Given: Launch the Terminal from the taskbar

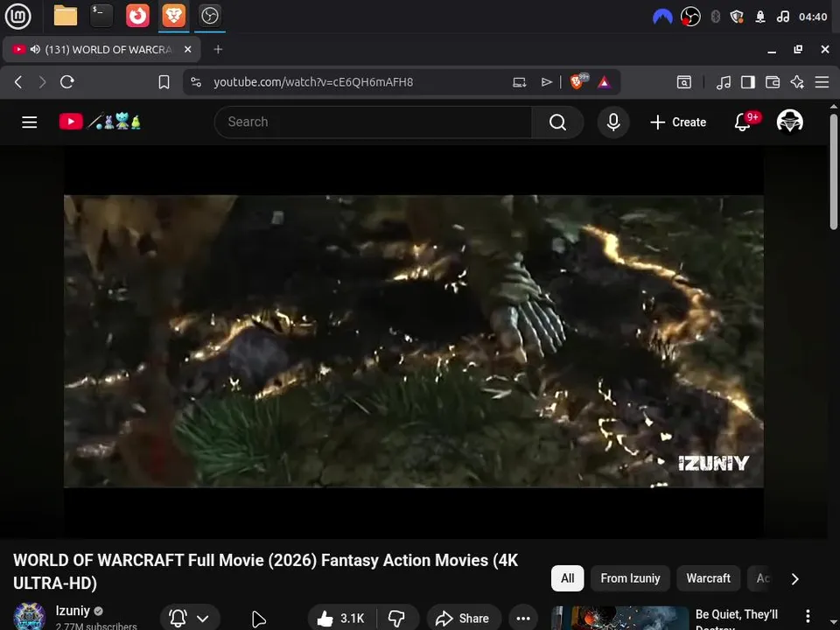Looking at the screenshot, I should click(101, 16).
